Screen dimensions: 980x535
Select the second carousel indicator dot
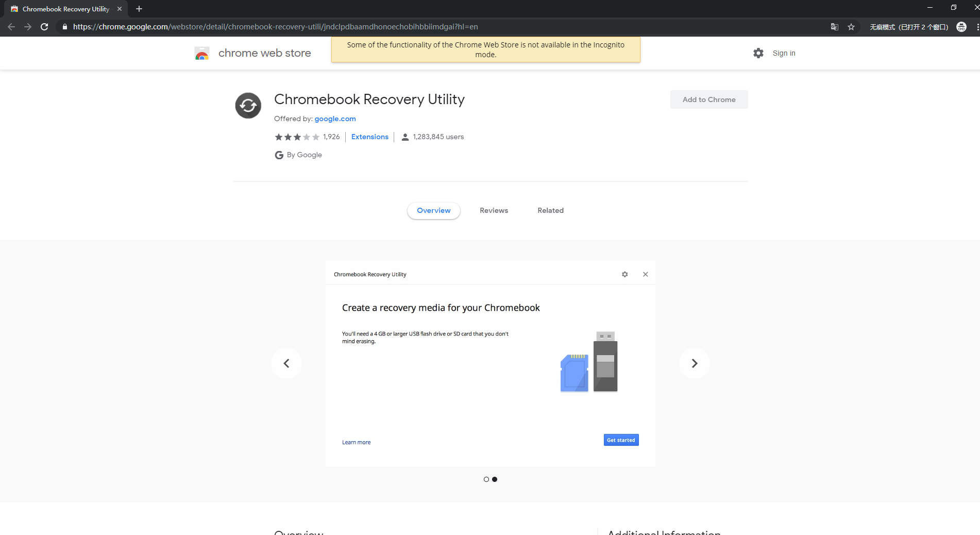tap(495, 479)
